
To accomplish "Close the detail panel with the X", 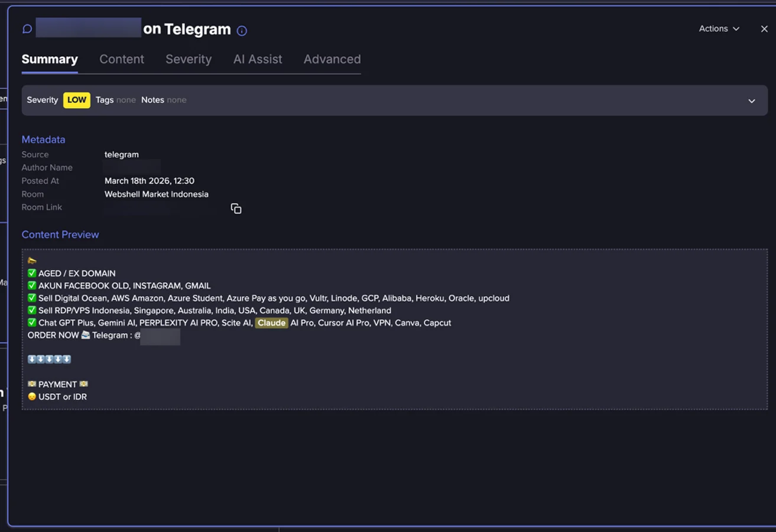I will coord(764,29).
